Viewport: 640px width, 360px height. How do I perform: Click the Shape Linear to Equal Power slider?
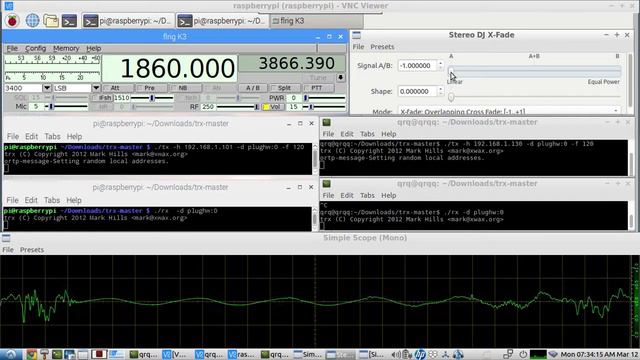point(535,97)
